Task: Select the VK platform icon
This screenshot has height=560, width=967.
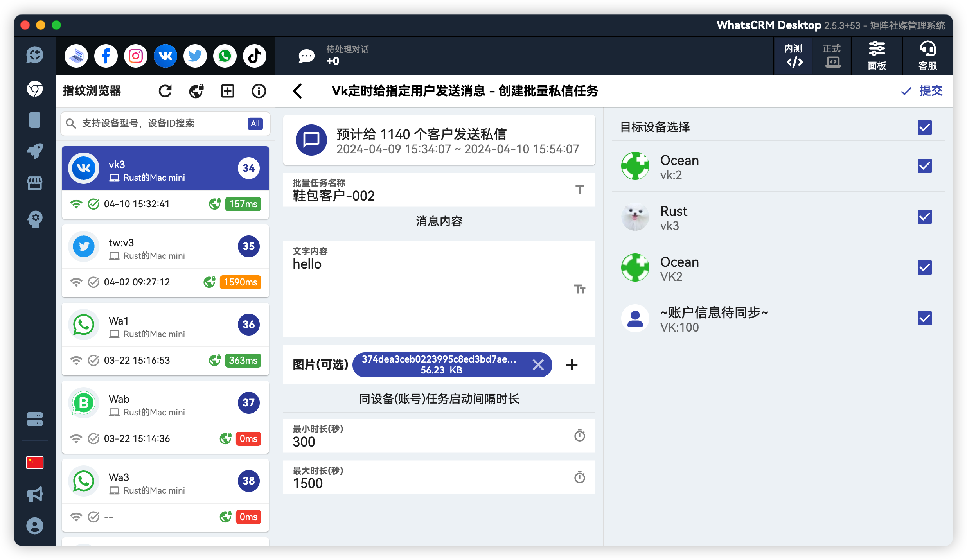Action: [165, 56]
